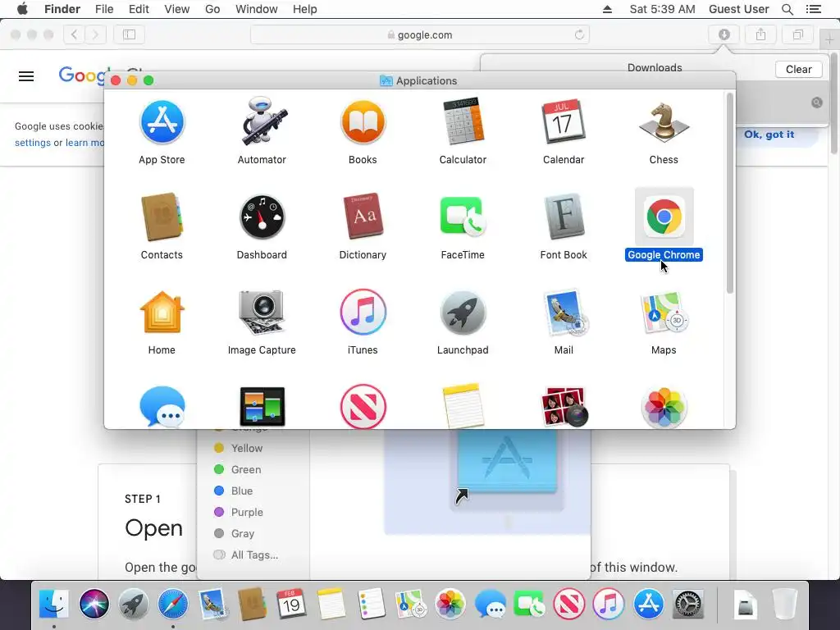Select the Font Book app icon

pos(563,217)
